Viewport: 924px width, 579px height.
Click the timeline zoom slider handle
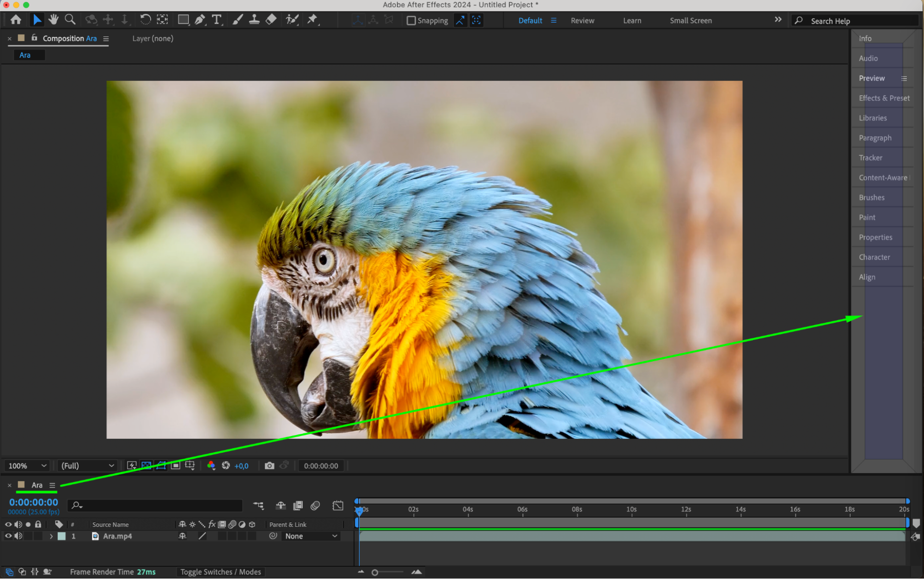pos(375,573)
